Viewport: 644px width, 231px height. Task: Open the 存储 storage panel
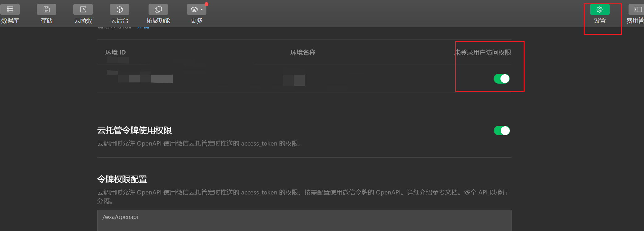coord(46,14)
